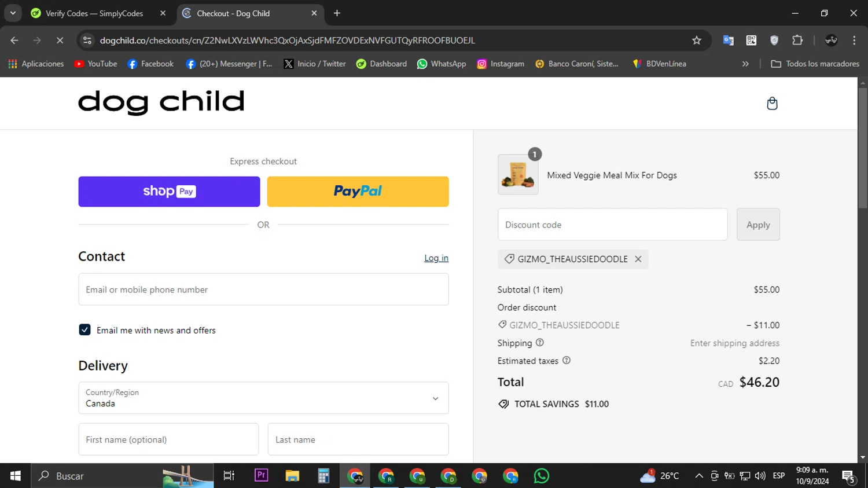Click the Estimated taxes help icon
Image resolution: width=868 pixels, height=488 pixels.
[567, 360]
